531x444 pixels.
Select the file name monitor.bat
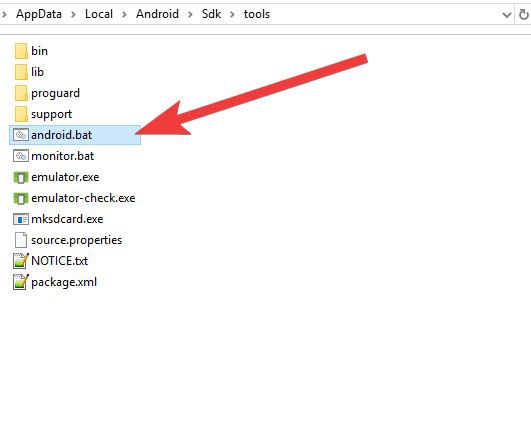[x=63, y=156]
